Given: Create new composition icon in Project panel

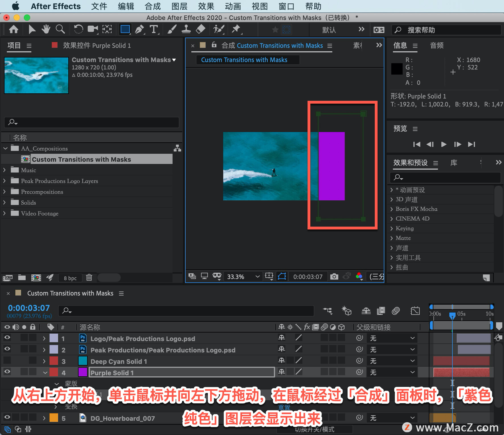Looking at the screenshot, I should pos(36,278).
